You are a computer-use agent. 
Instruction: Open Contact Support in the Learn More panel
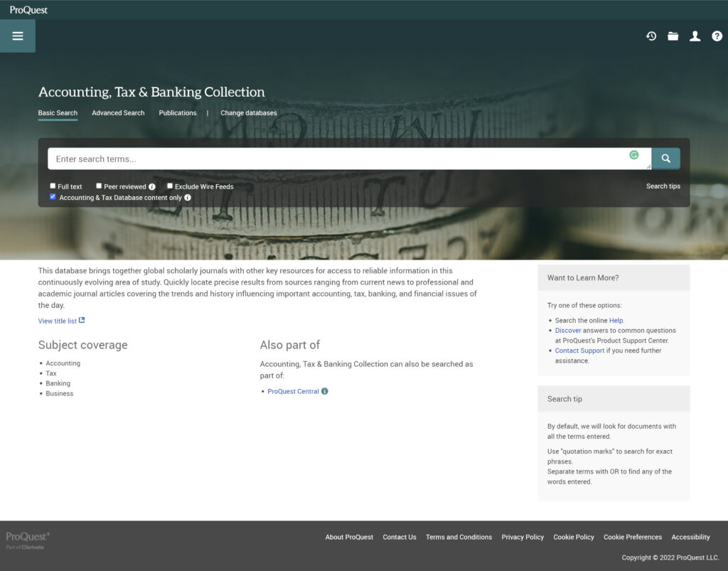tap(579, 351)
